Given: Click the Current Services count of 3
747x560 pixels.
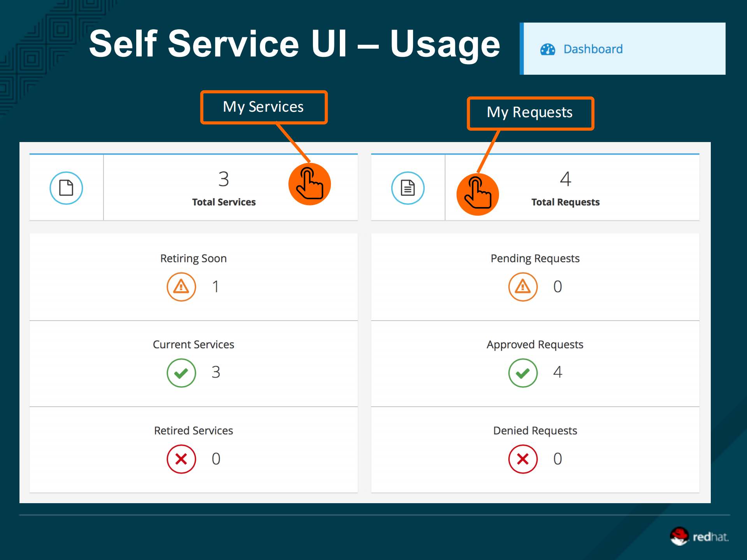Looking at the screenshot, I should 216,372.
